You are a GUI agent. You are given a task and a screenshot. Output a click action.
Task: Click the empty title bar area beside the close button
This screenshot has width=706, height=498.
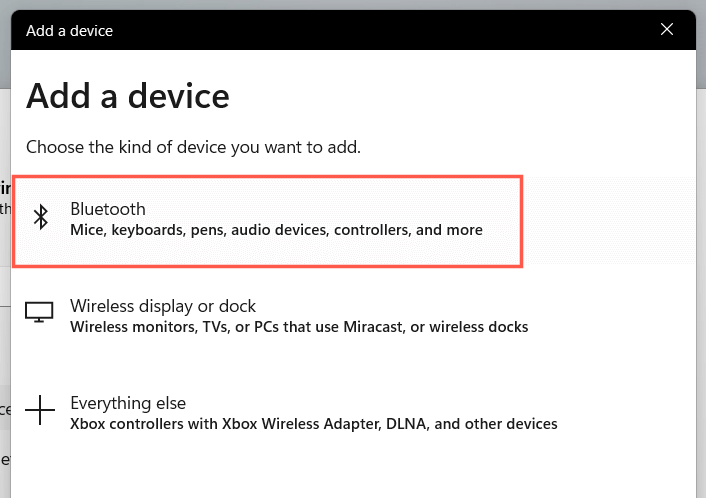click(400, 30)
